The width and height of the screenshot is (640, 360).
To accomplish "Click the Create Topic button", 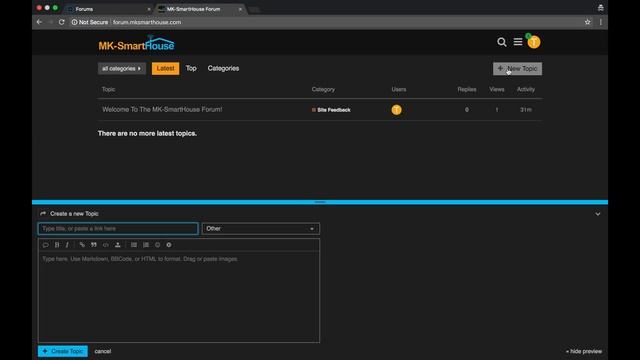I will tap(63, 351).
